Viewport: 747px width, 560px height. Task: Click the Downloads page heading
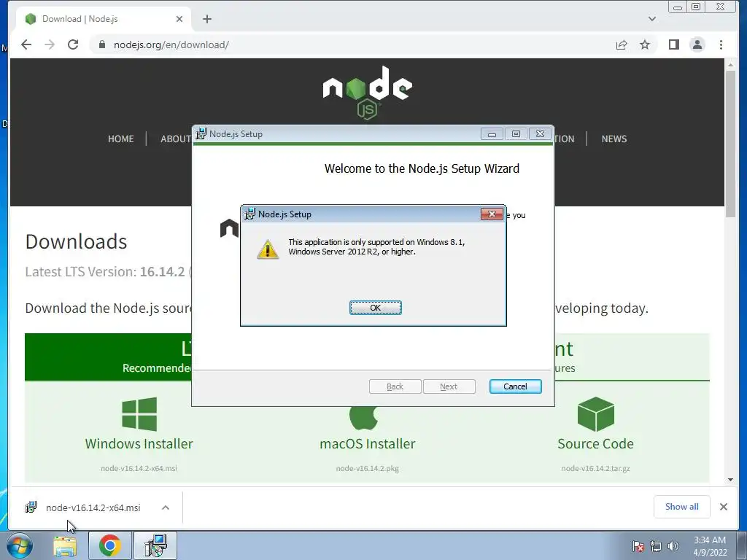pyautogui.click(x=76, y=241)
